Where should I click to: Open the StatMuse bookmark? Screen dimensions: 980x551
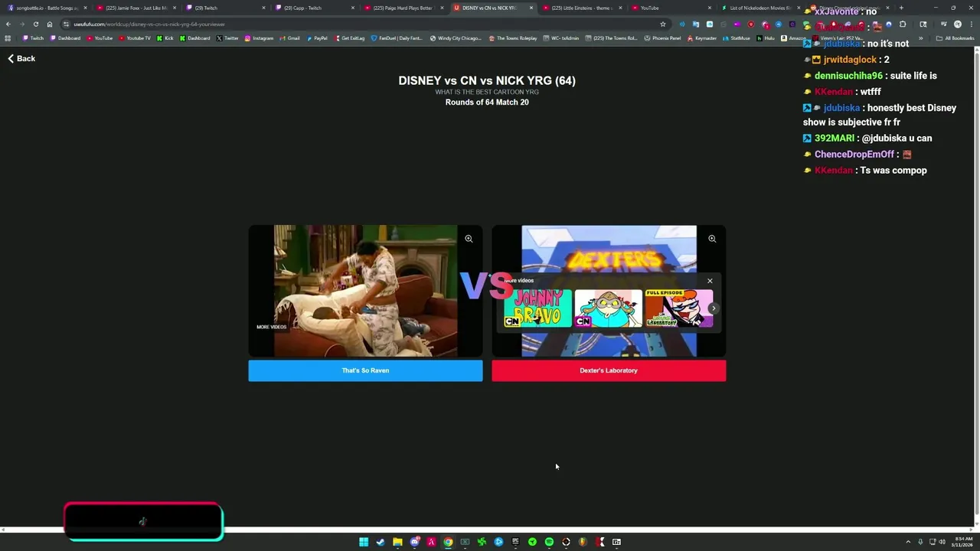point(736,38)
